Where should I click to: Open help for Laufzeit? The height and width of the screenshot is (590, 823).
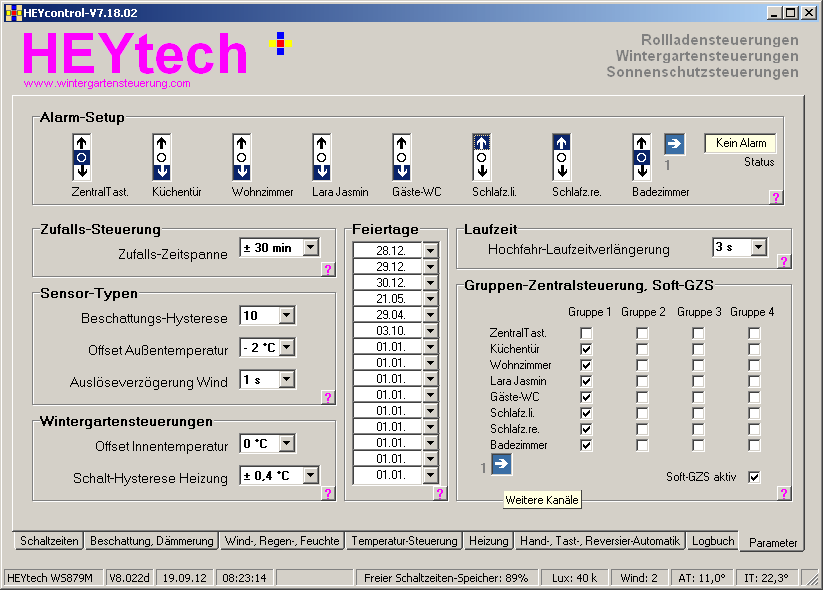pos(784,261)
